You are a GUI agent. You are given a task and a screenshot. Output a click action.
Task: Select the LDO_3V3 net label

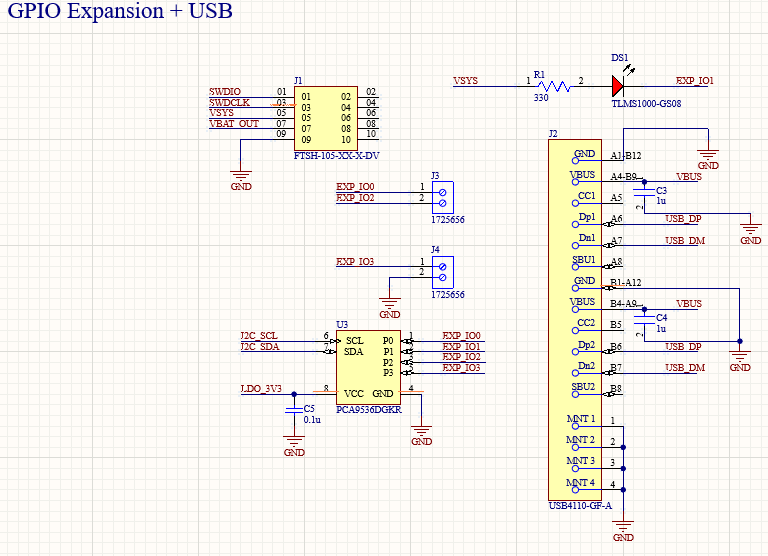261,388
